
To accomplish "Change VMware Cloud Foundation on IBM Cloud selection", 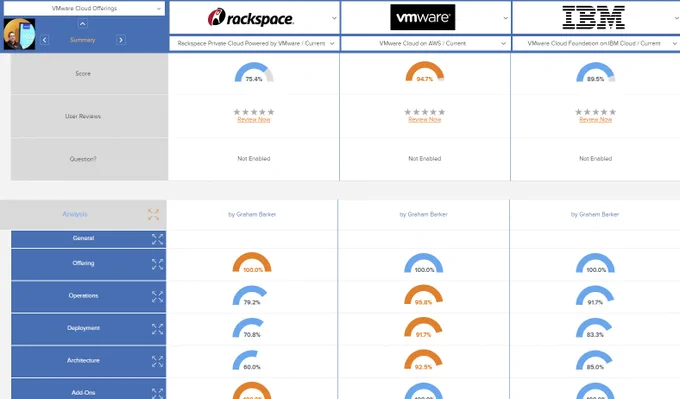I will tap(596, 43).
